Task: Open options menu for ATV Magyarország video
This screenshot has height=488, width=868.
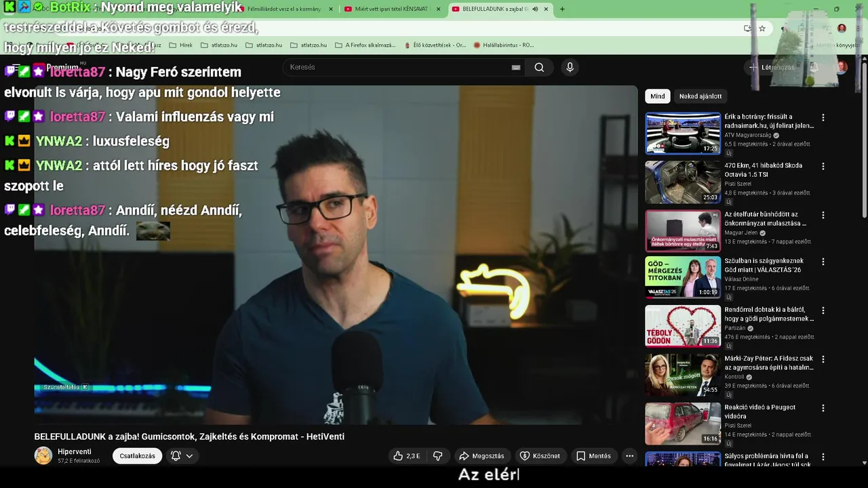Action: [x=823, y=117]
